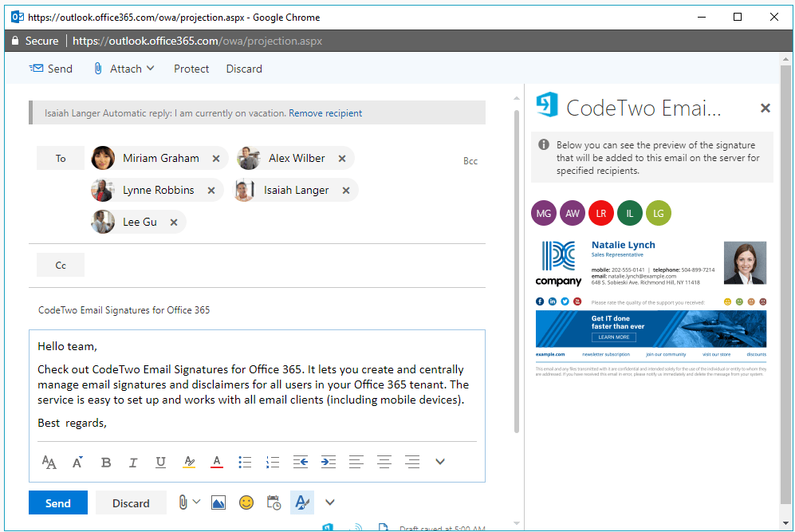Click the YouTube icon in signature
795x532 pixels.
[577, 301]
